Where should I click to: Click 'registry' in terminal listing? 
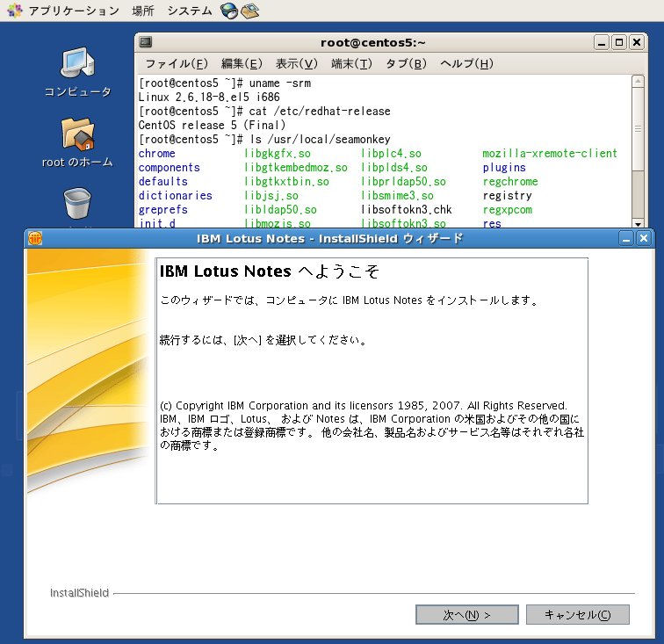[x=508, y=195]
